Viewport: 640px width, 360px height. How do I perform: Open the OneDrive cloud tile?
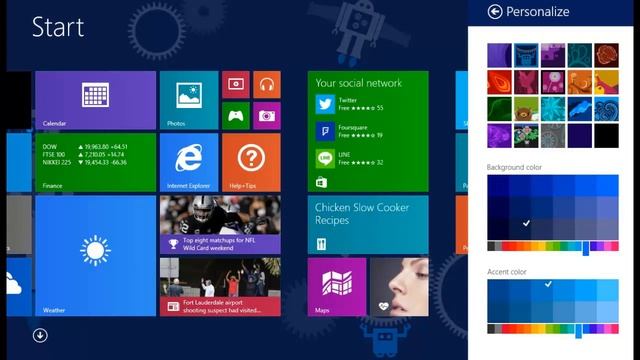click(x=19, y=287)
